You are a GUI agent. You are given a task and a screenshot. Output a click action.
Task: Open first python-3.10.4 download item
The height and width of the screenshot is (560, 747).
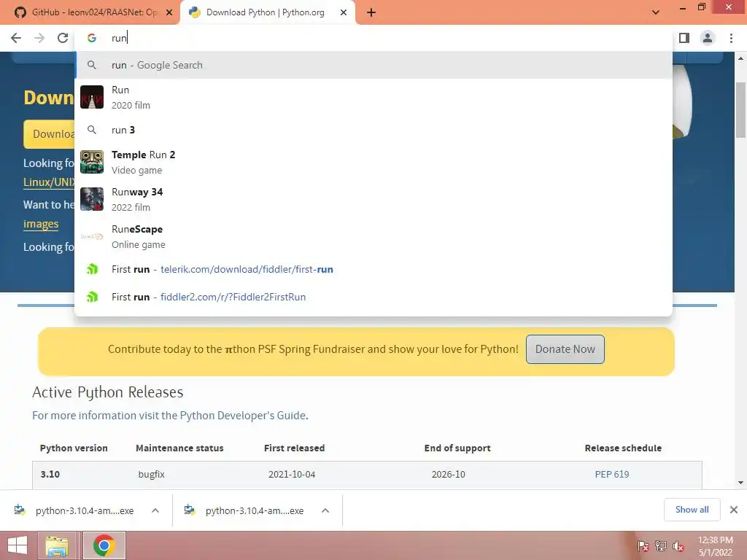coord(76,510)
